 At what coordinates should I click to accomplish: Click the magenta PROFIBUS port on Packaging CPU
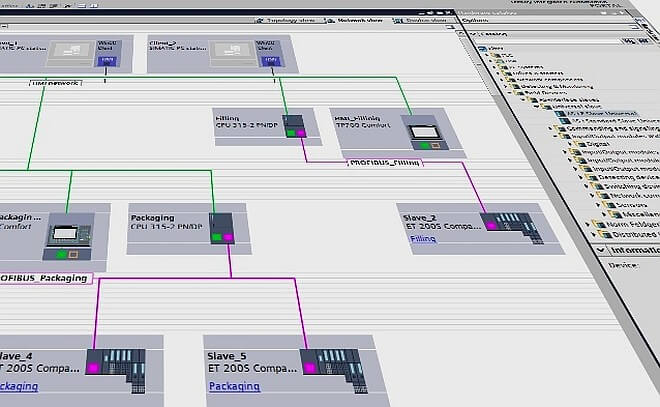[x=228, y=237]
